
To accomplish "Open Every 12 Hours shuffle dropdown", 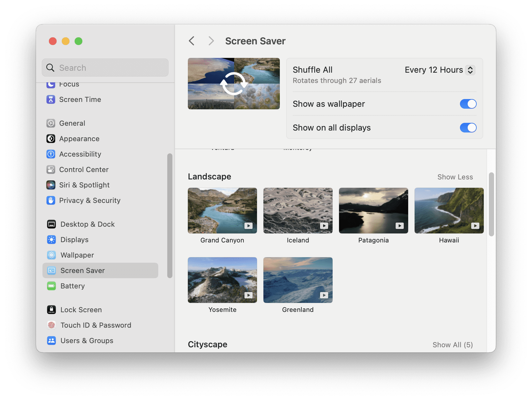I will (x=440, y=70).
